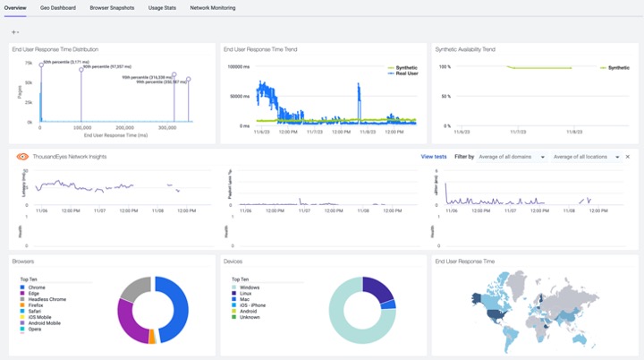Click the End User Response Time Distribution title
Viewport: 644px width, 360px height.
(x=55, y=49)
